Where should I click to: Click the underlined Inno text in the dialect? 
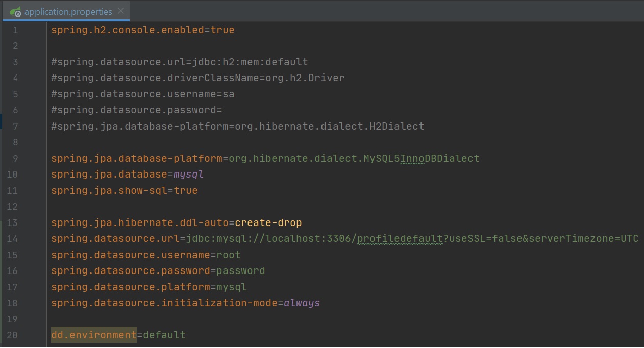412,158
